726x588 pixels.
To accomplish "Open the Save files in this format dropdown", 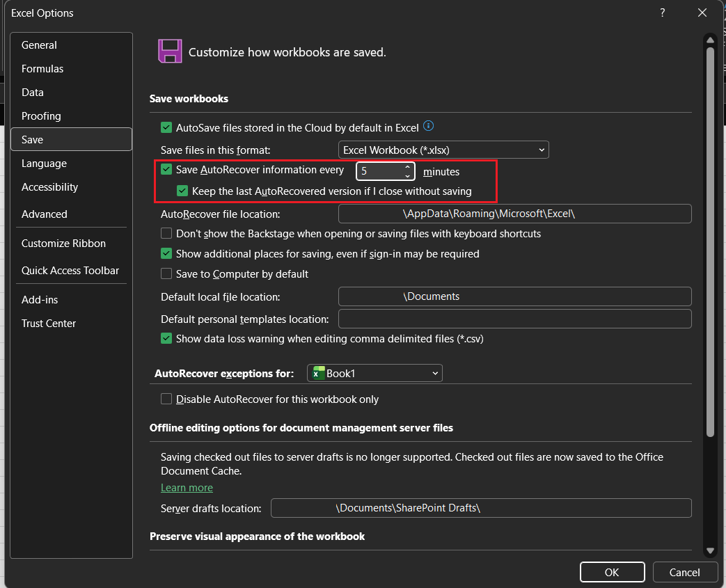I will point(443,150).
